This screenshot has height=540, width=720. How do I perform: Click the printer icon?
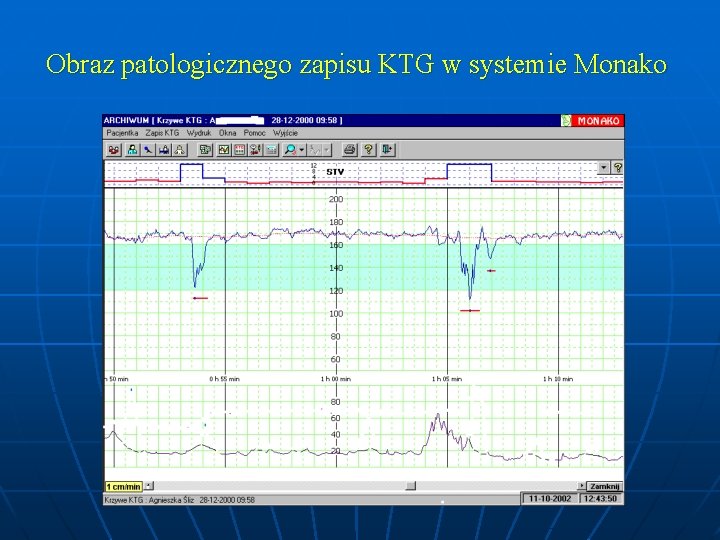(x=350, y=150)
